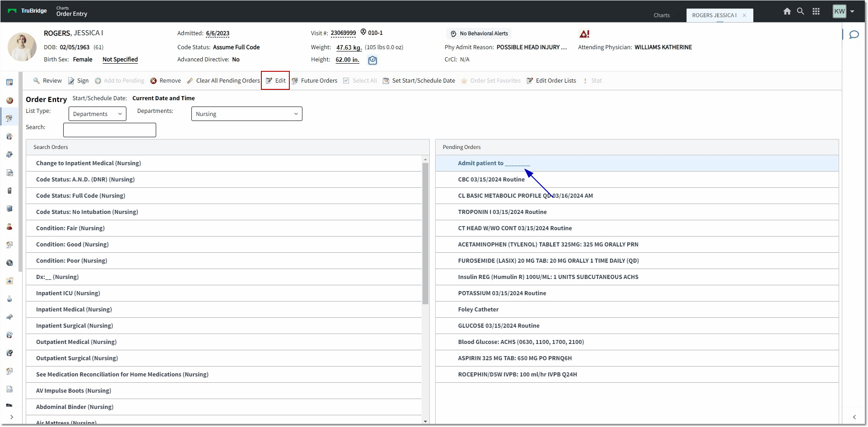Select Code Status: Full Code (Nursing)
The height and width of the screenshot is (427, 868).
(224, 196)
